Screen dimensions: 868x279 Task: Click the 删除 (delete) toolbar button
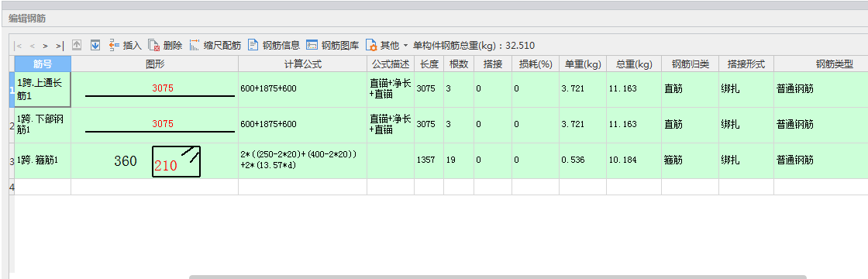click(166, 46)
